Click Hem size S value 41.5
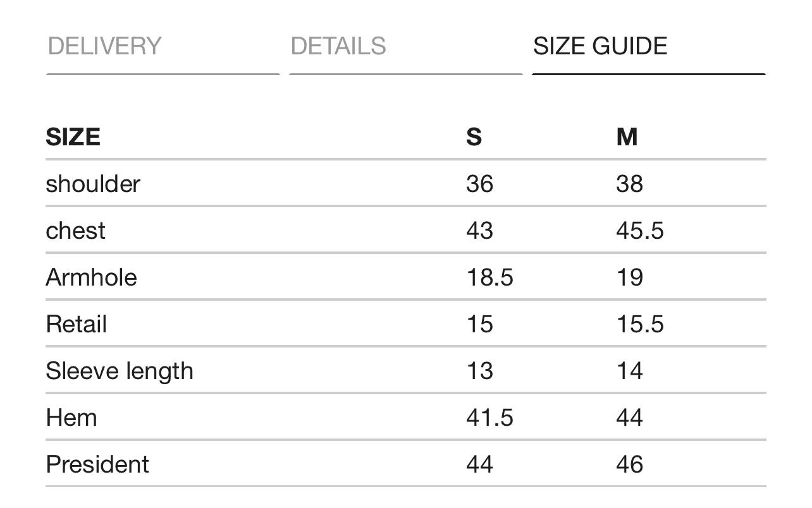This screenshot has height=508, width=812. pyautogui.click(x=489, y=418)
